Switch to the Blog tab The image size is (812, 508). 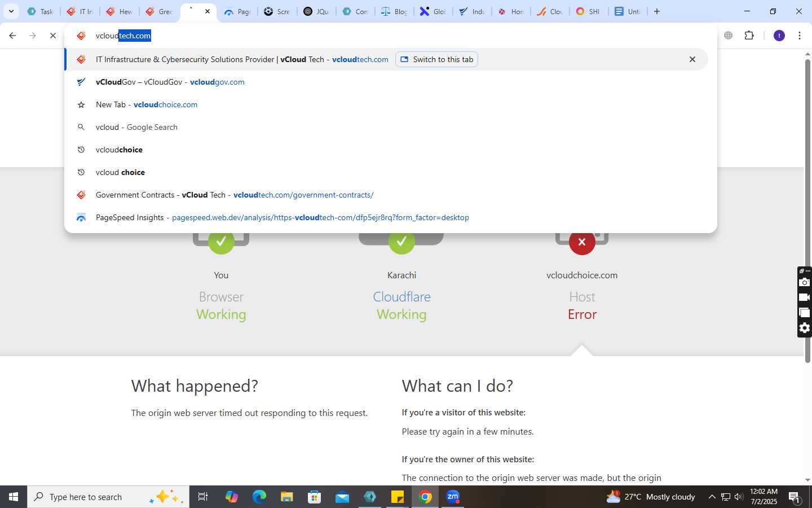coord(394,11)
